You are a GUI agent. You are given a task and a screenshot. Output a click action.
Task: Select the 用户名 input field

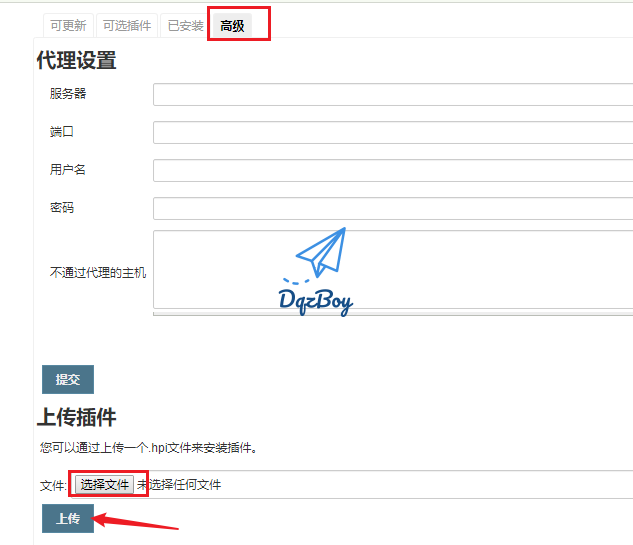392,171
